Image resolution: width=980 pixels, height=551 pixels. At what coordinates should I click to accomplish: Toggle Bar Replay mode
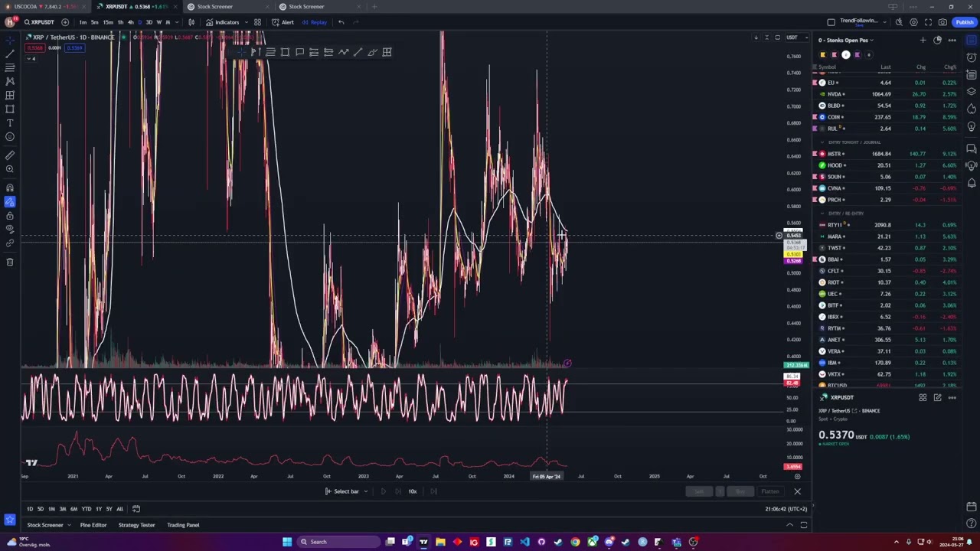[x=314, y=22]
